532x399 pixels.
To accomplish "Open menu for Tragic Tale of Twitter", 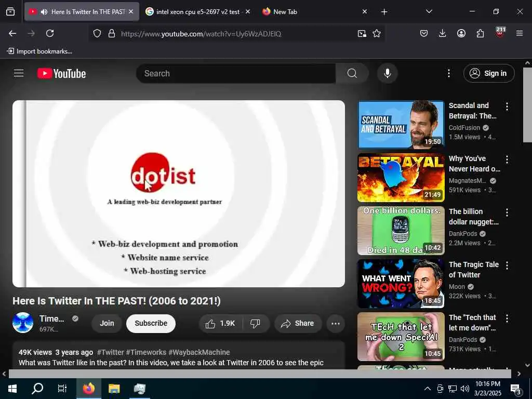I will tap(507, 265).
